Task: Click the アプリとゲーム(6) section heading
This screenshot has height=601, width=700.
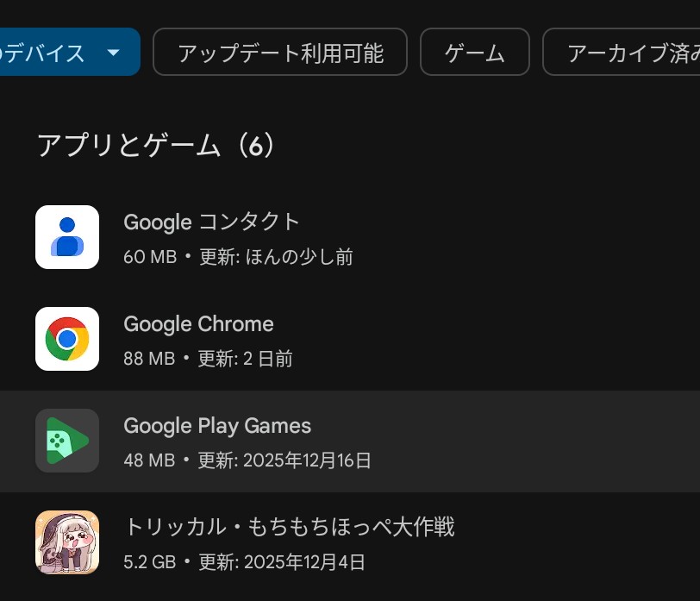Action: [x=156, y=146]
